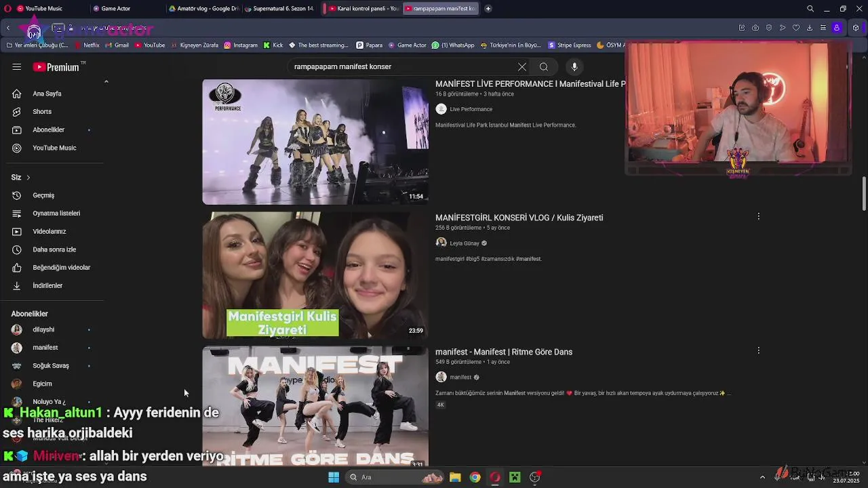
Task: Open the Live Performance channel link
Action: [x=471, y=109]
